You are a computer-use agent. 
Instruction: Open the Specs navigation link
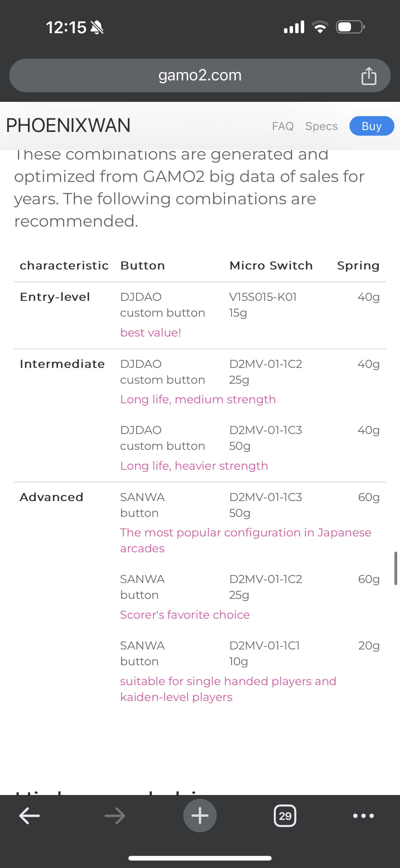321,126
